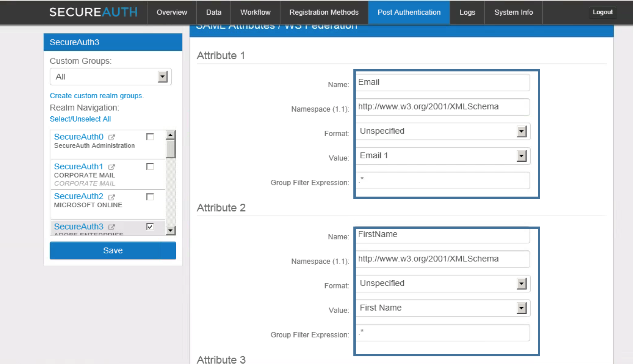This screenshot has height=364, width=633.
Task: Open SecureAuth2 realm via external link icon
Action: tap(111, 197)
